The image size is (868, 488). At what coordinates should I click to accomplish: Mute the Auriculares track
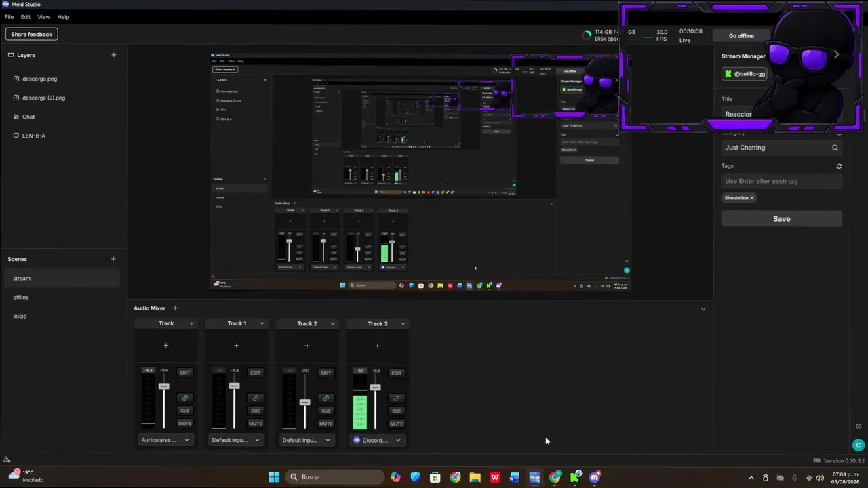(x=184, y=424)
